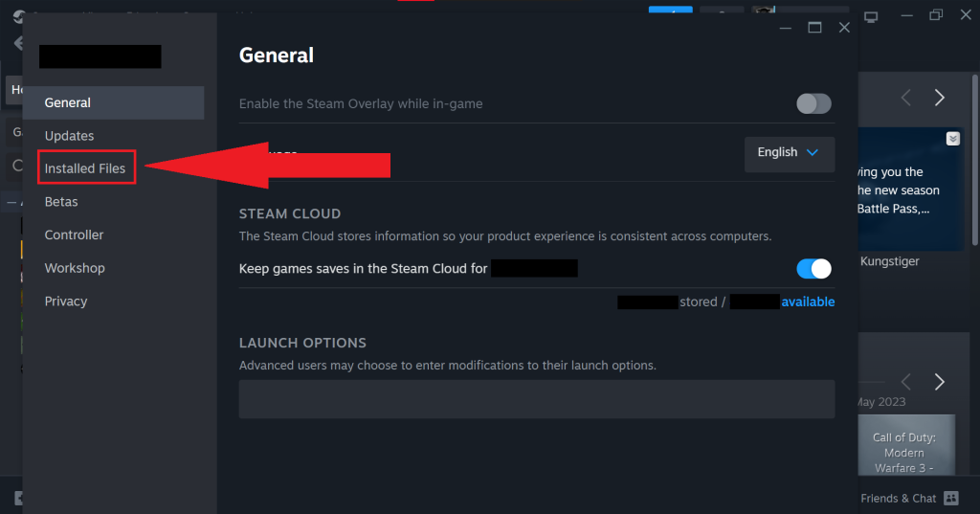The image size is (980, 514).
Task: Toggle off Steam Cloud game saves
Action: [813, 269]
